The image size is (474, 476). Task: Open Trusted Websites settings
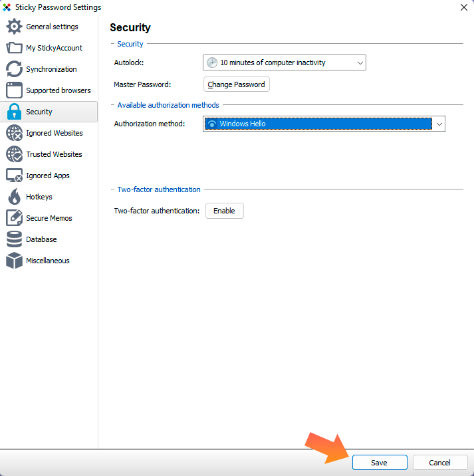(54, 154)
